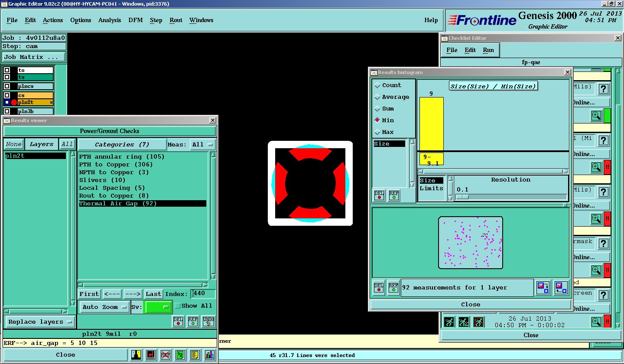
Task: Click the None button above layer list
Action: 14,144
